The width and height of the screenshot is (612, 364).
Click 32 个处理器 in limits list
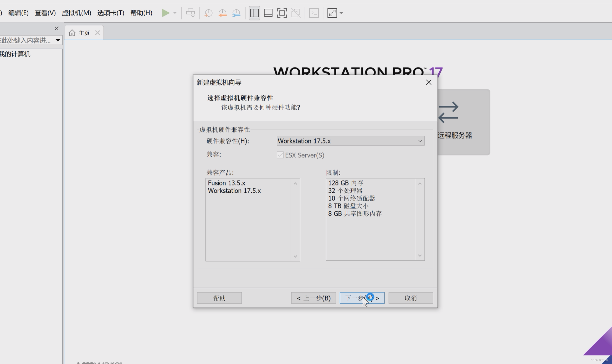pos(345,191)
